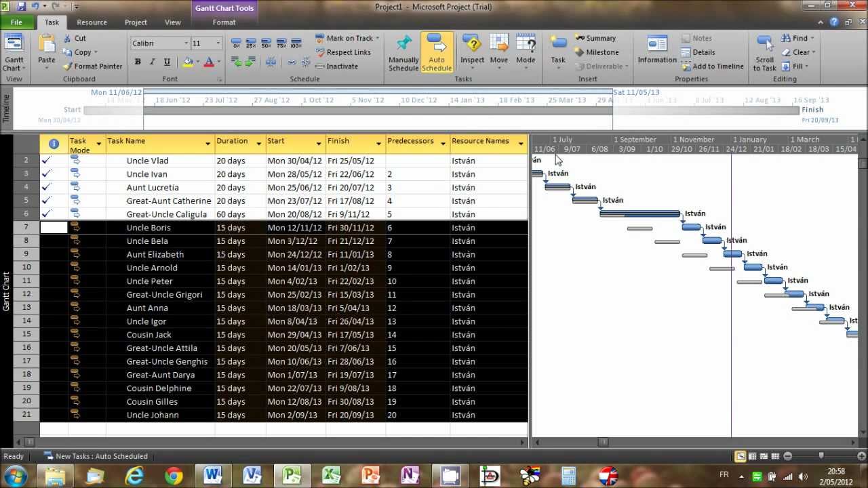Click the Save icon in quick access toolbar

click(x=21, y=7)
